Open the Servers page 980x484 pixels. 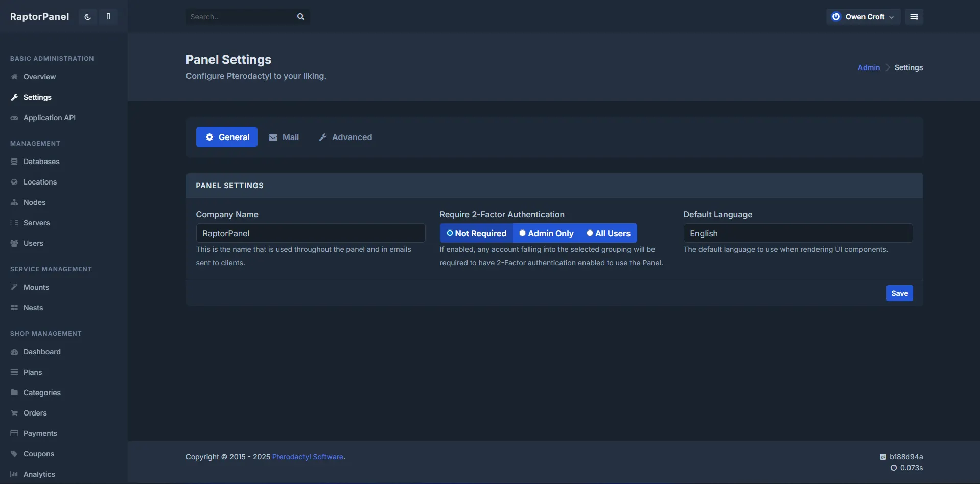click(36, 223)
